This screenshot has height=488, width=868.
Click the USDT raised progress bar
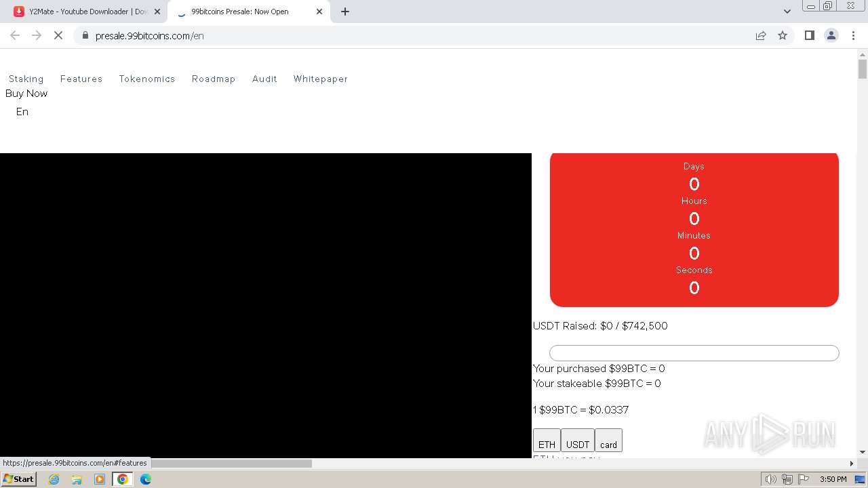tap(694, 353)
